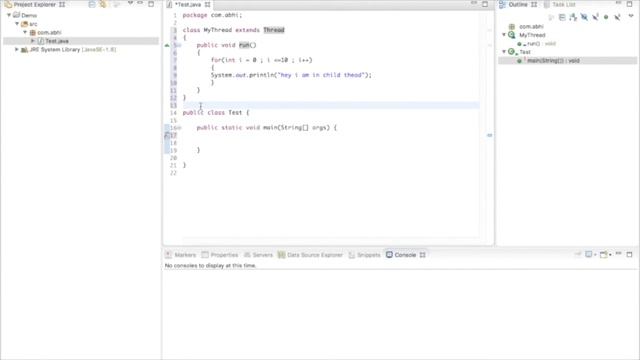The height and width of the screenshot is (360, 640).
Task: Collapse the src folder node
Action: (17, 24)
